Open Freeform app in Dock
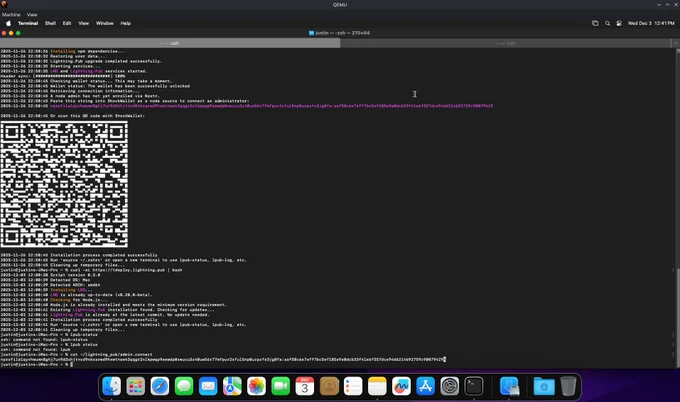The image size is (680, 402). point(402,386)
